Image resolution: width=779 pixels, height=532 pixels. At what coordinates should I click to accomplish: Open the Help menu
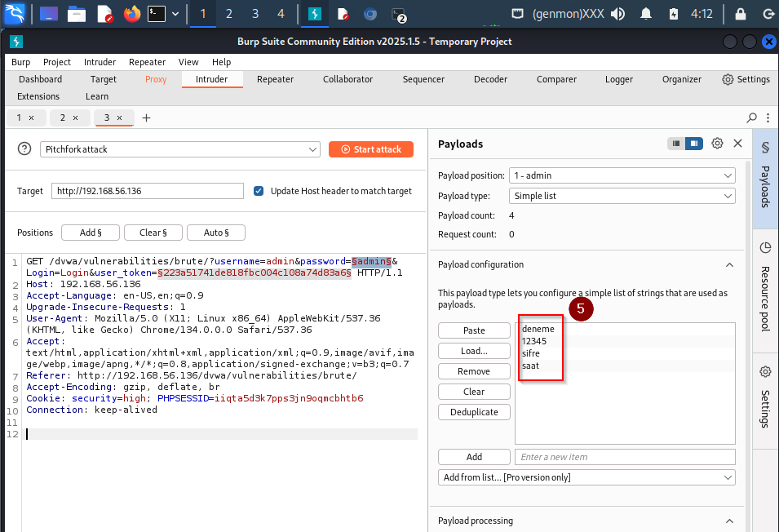pyautogui.click(x=222, y=62)
